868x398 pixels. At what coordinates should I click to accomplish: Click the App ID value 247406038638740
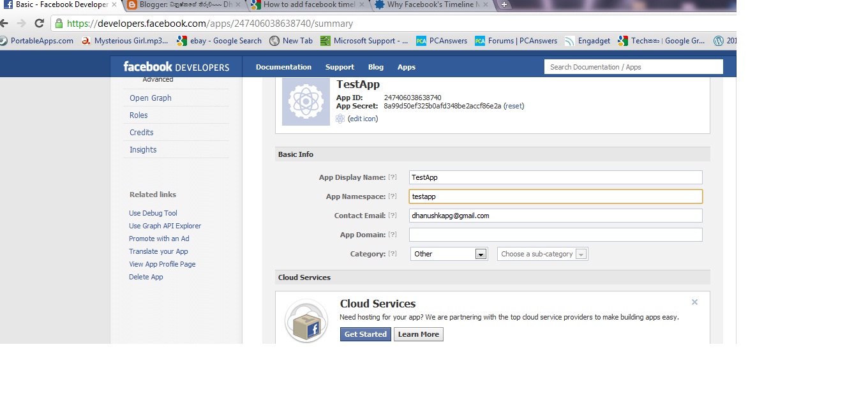click(412, 98)
